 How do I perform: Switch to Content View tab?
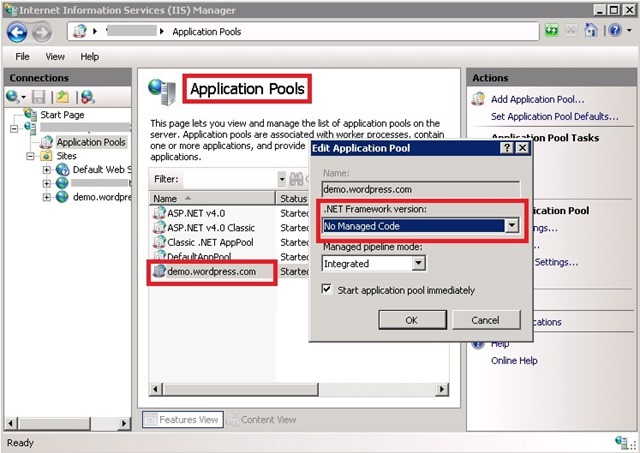tap(262, 420)
